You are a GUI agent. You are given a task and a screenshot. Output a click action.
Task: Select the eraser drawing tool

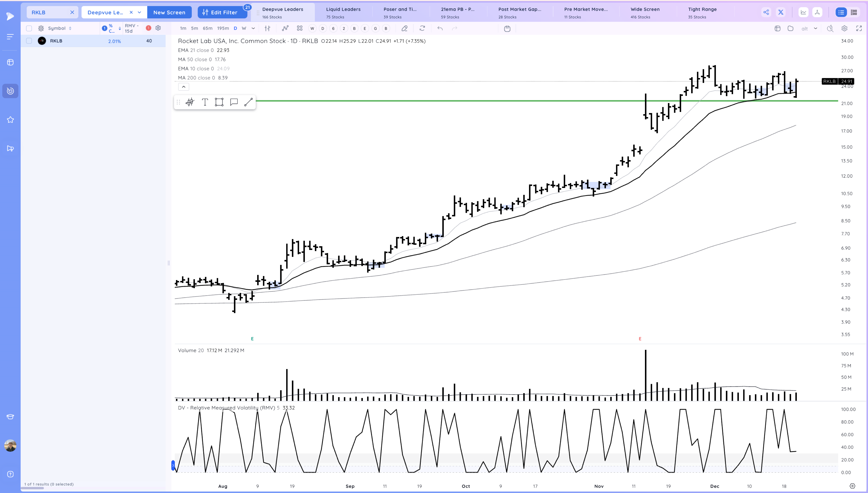pos(404,28)
